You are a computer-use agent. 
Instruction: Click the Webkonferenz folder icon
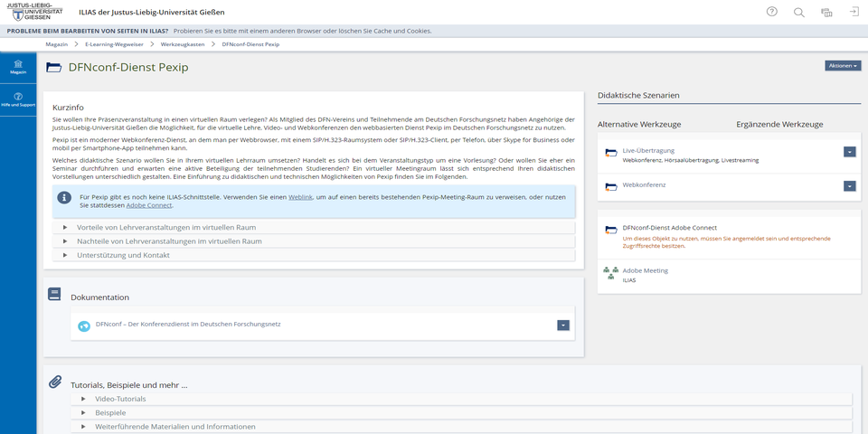610,187
